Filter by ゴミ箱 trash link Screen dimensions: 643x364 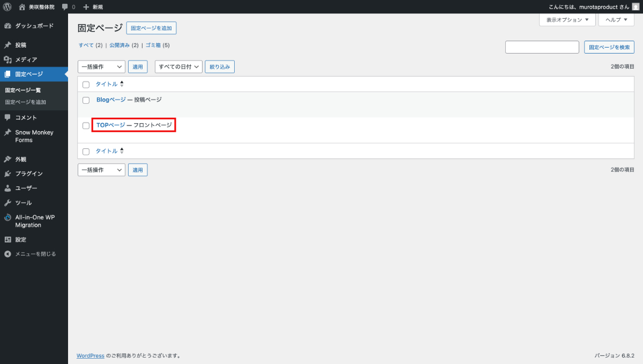point(153,45)
